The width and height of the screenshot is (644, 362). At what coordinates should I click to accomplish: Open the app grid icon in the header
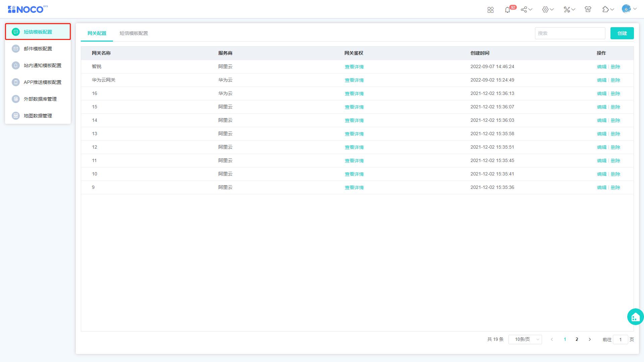click(490, 10)
